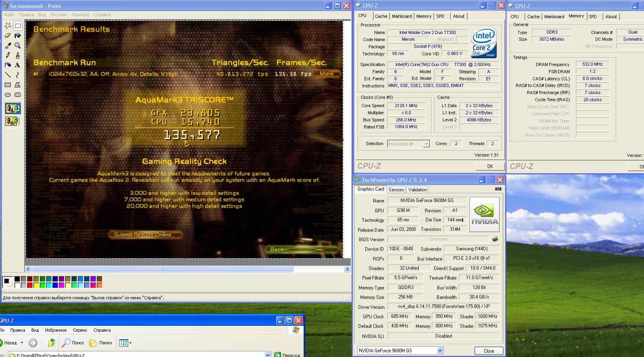This screenshot has height=357, width=644.
Task: Pick the Polygon shape tool
Action: (x=18, y=85)
